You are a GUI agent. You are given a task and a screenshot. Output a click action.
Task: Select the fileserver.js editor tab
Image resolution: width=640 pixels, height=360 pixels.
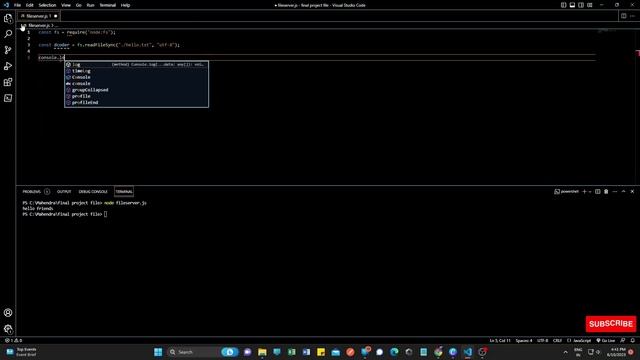(37, 16)
